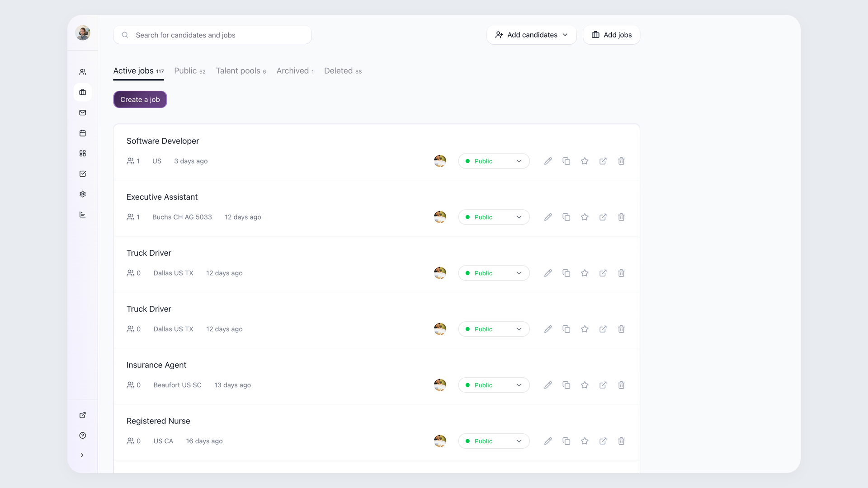Screen dimensions: 868x488
Task: Open the Mail inbox sidebar icon
Action: 82,113
